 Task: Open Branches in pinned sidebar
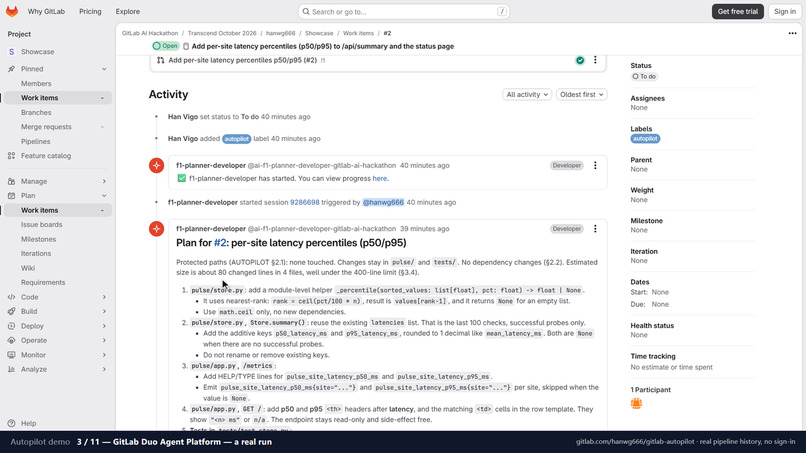[x=36, y=112]
